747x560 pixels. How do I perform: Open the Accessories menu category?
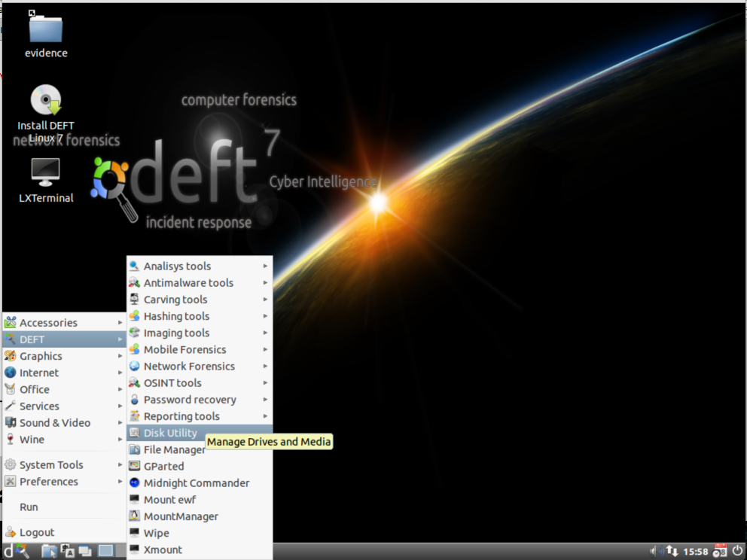[x=64, y=323]
